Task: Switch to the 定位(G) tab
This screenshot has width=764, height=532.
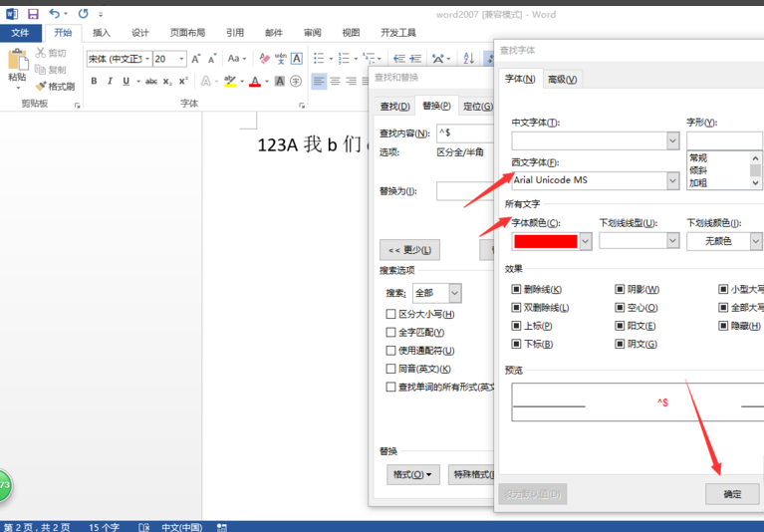Action: pos(477,107)
